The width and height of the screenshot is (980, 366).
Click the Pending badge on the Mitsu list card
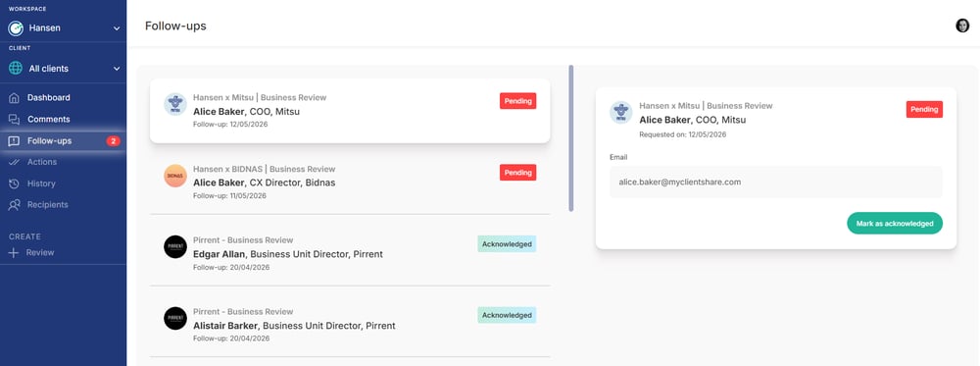click(517, 101)
